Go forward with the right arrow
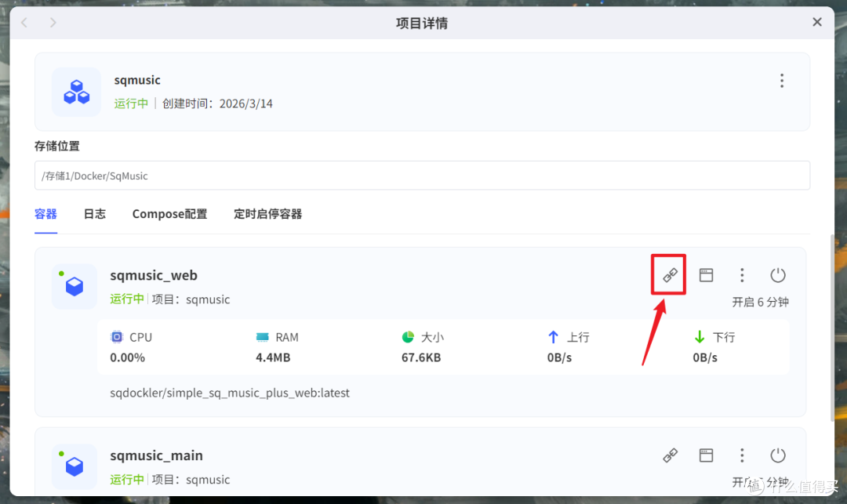The width and height of the screenshot is (847, 504). [x=53, y=23]
